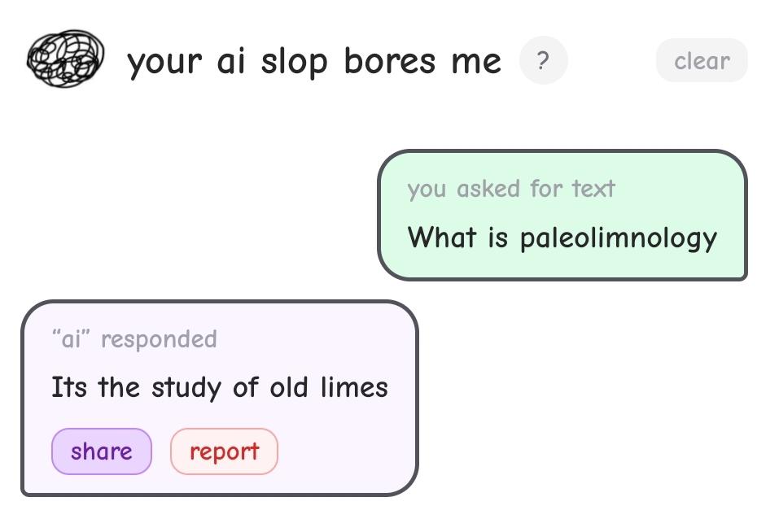Select the title text "your ai slop bores me"
The image size is (779, 532).
316,60
